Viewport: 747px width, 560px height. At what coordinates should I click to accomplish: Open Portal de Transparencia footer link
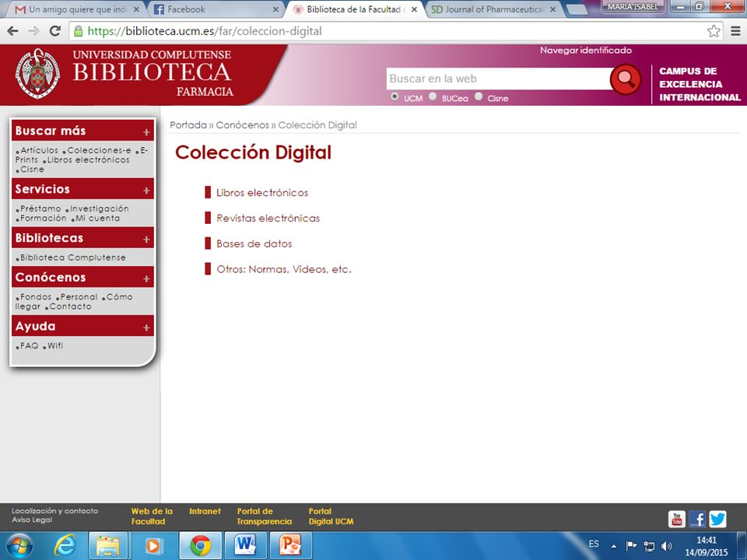click(265, 516)
